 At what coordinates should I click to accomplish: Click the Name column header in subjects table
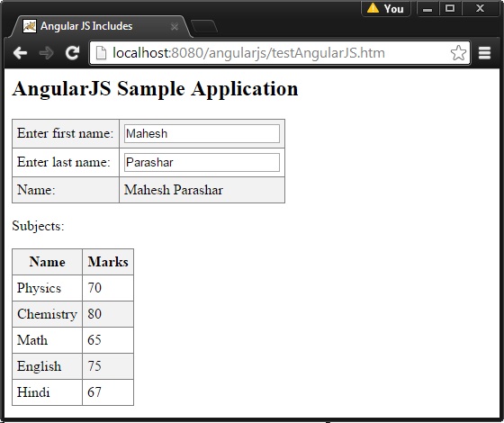point(47,262)
